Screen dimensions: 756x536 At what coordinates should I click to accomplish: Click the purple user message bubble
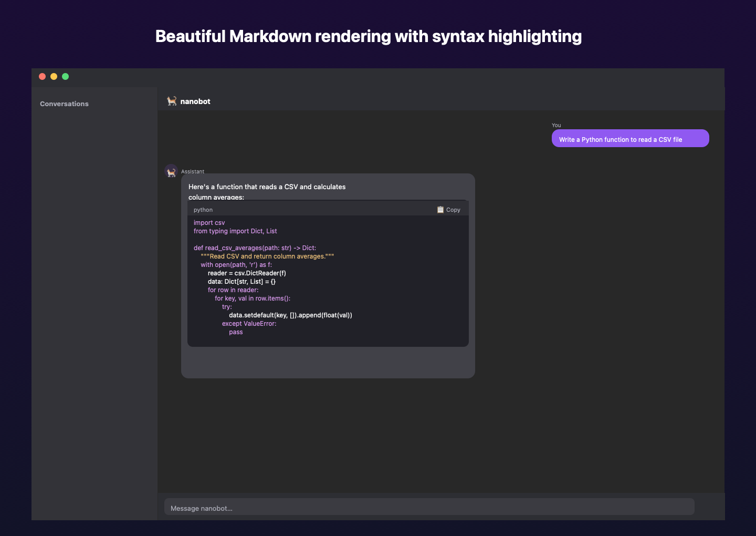[630, 138]
